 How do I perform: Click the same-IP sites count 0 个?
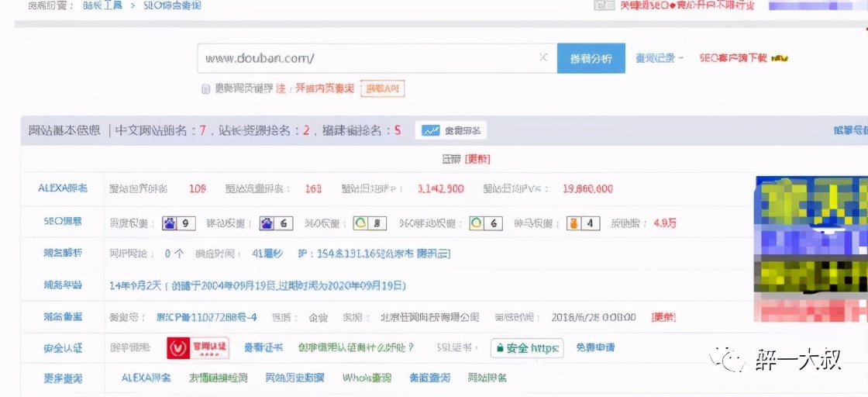[174, 254]
